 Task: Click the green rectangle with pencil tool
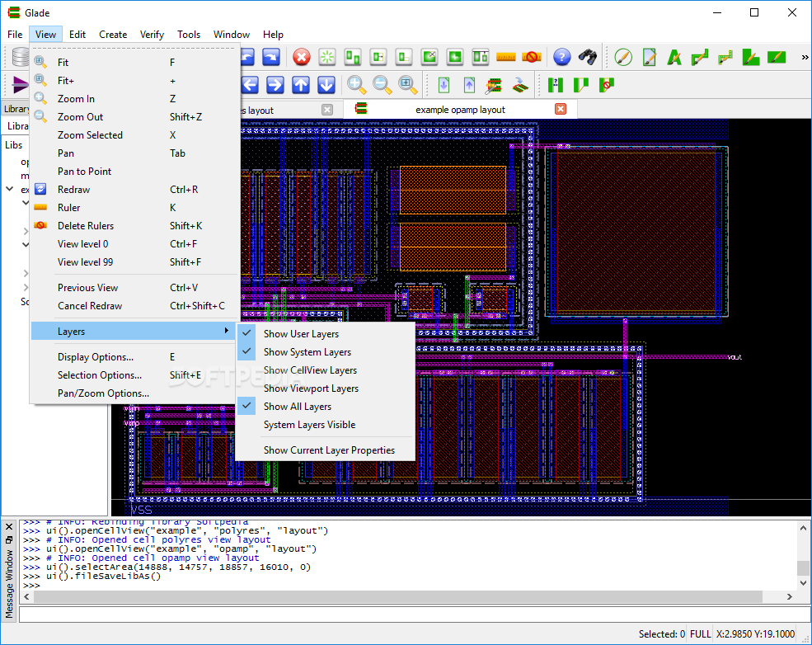point(777,57)
